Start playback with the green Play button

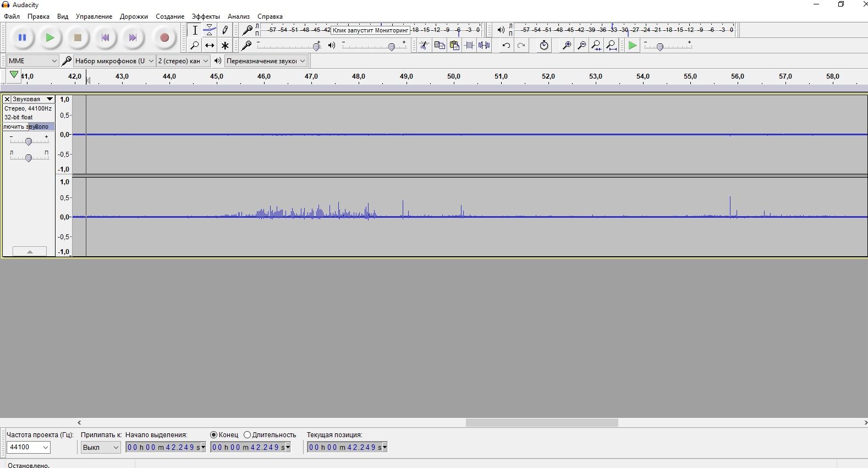coord(50,37)
